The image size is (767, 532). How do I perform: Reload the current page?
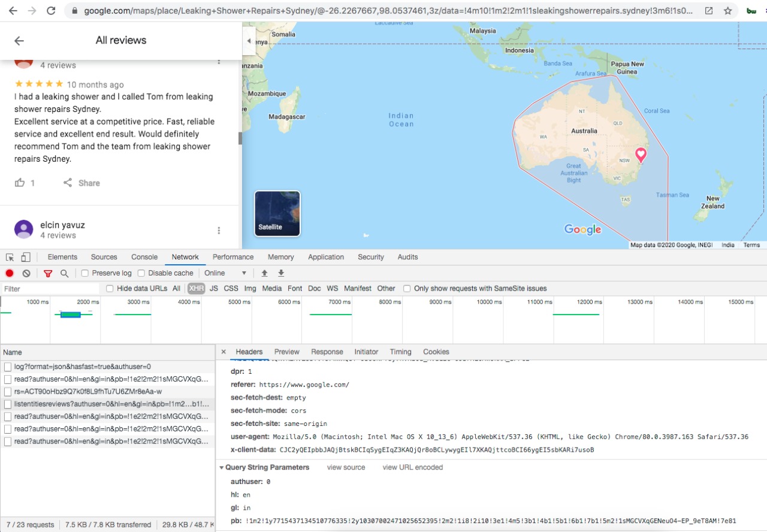[x=51, y=11]
